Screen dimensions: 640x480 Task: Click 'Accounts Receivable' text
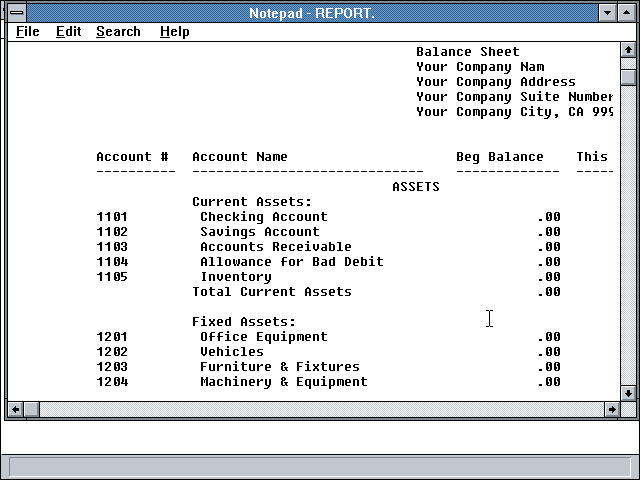(x=276, y=247)
